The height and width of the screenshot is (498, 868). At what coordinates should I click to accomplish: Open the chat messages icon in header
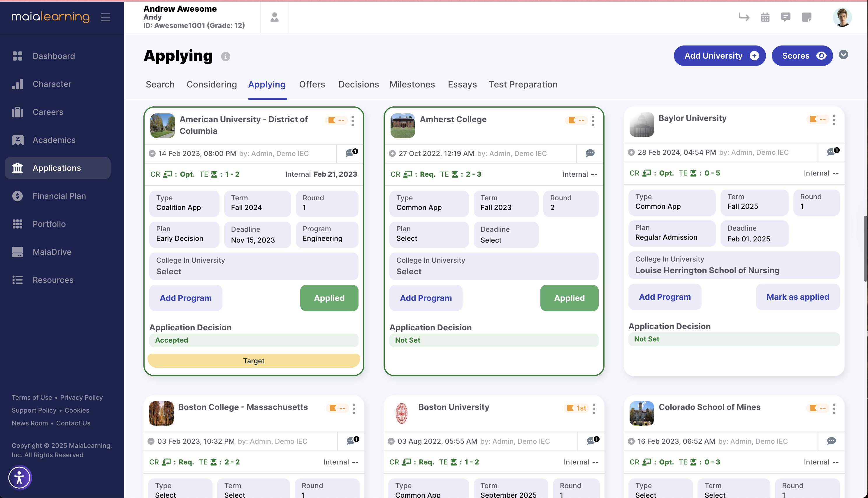point(786,17)
